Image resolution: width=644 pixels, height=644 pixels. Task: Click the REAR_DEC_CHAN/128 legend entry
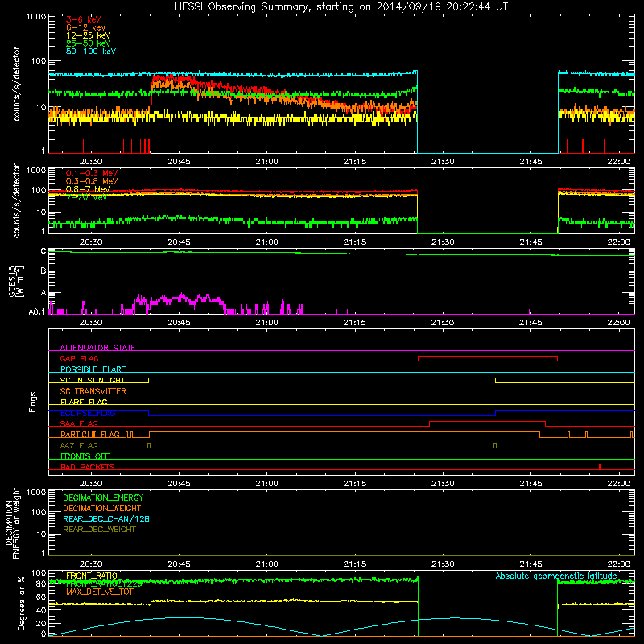(x=106, y=518)
